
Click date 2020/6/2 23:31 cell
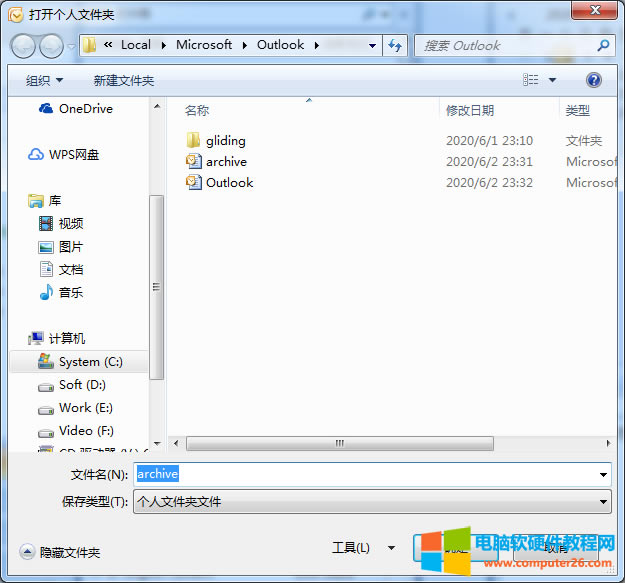pyautogui.click(x=489, y=161)
